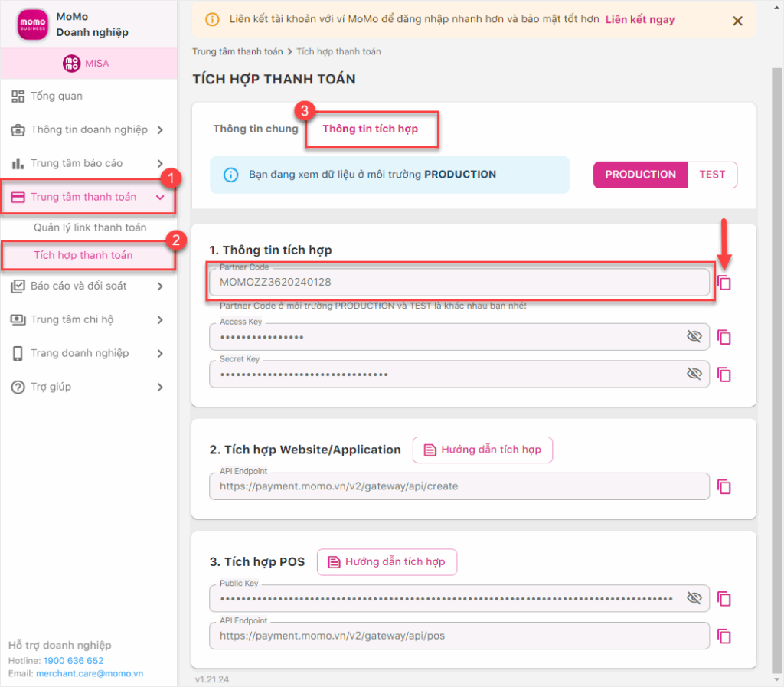This screenshot has width=784, height=687.
Task: Switch environment to TEST
Action: click(x=712, y=175)
